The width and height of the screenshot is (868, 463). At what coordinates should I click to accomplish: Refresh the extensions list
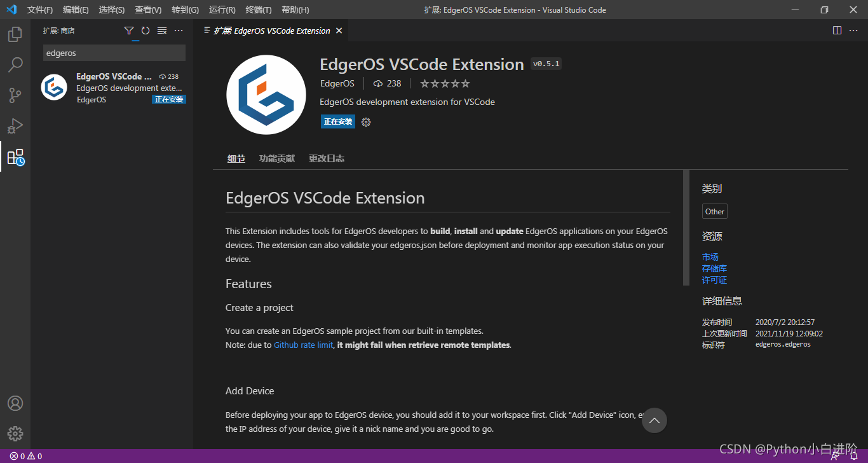coord(146,31)
